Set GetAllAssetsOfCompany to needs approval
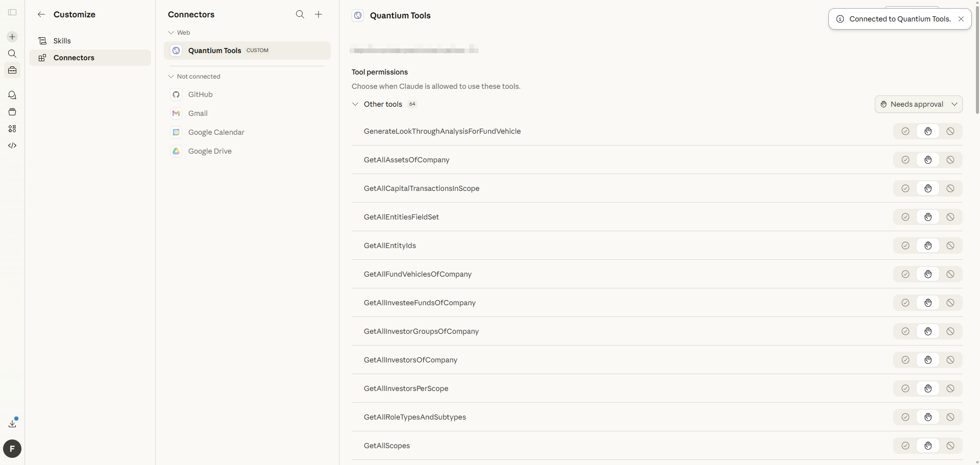 click(x=928, y=160)
